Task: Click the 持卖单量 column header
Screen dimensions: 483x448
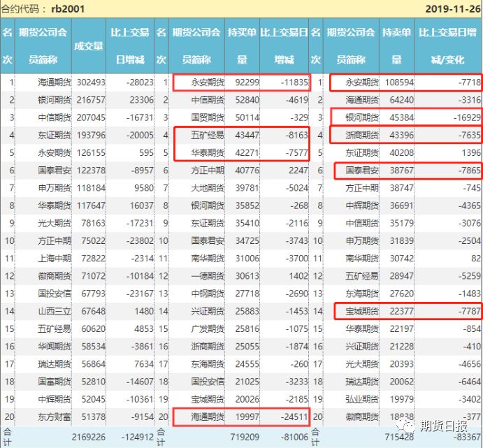Action: coord(396,45)
